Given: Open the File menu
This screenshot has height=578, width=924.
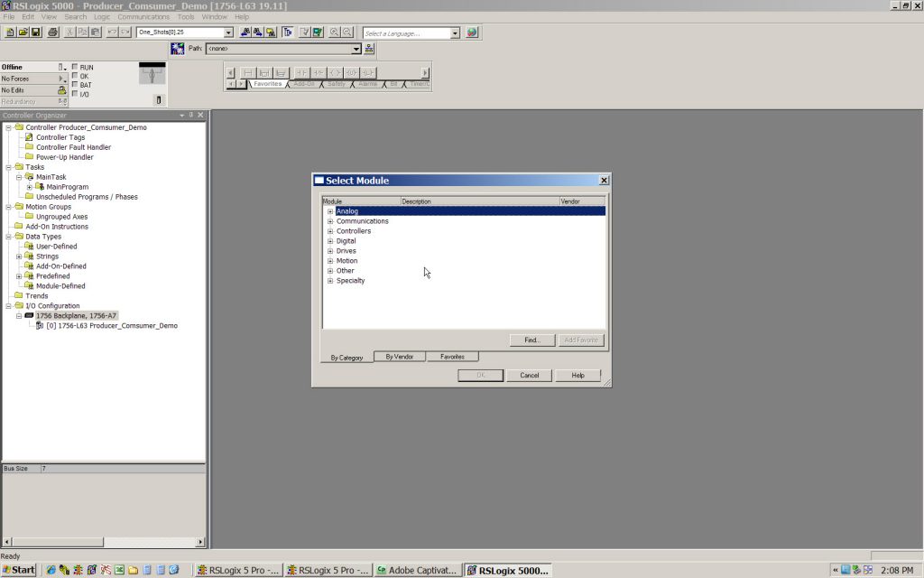Looking at the screenshot, I should coord(9,16).
